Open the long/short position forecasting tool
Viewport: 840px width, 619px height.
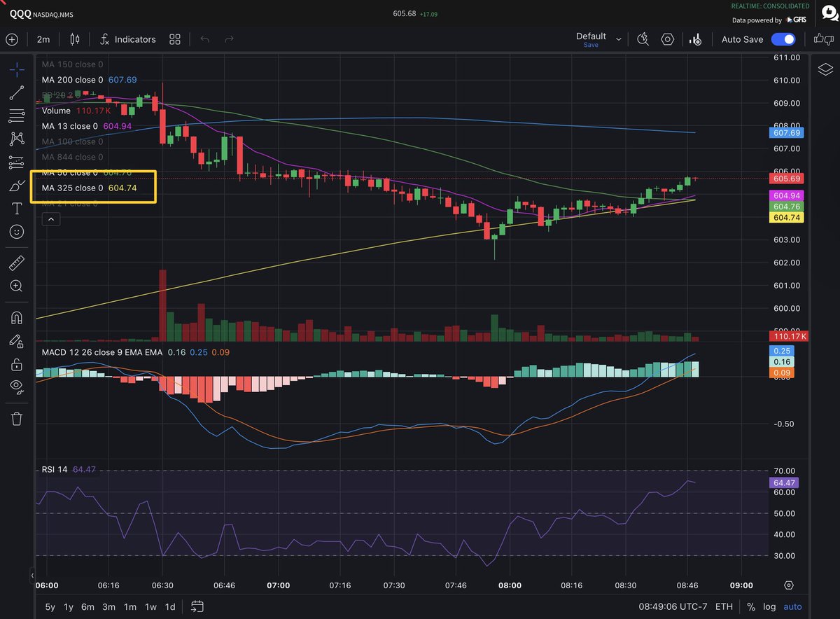tap(17, 162)
